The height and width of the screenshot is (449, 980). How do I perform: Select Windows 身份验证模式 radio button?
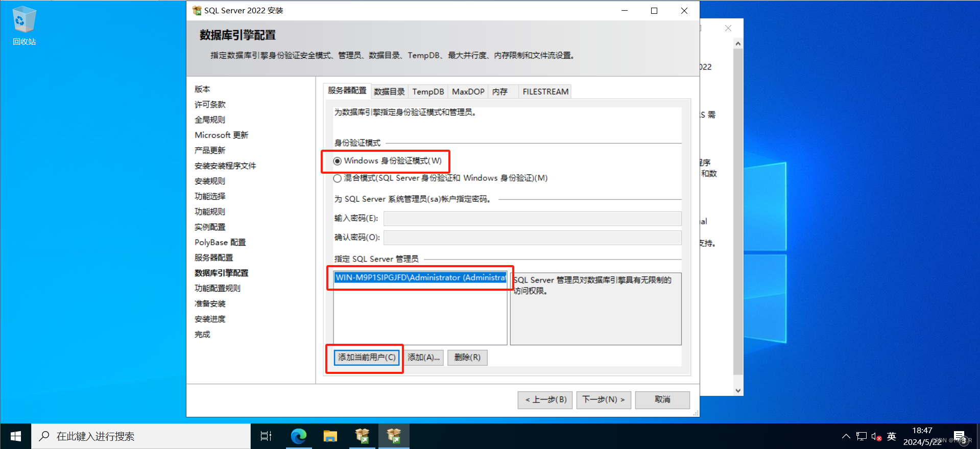point(338,161)
